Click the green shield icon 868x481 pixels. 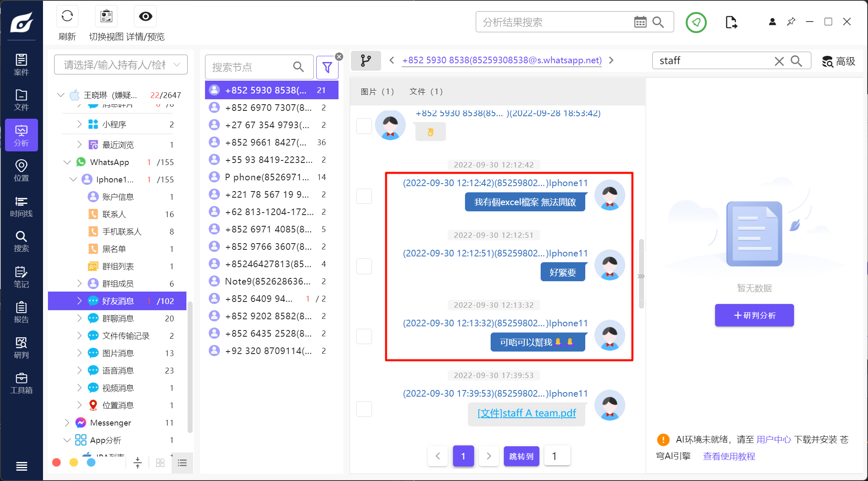point(696,22)
